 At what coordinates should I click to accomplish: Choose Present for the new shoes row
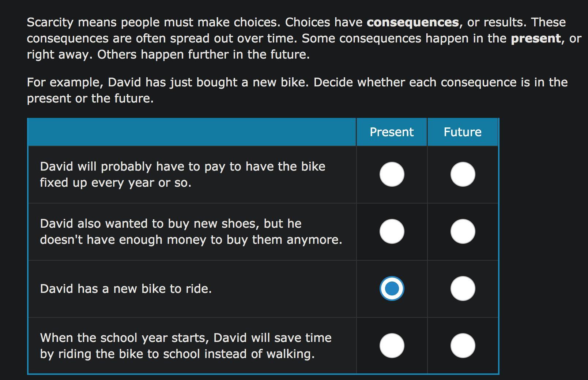tap(392, 231)
